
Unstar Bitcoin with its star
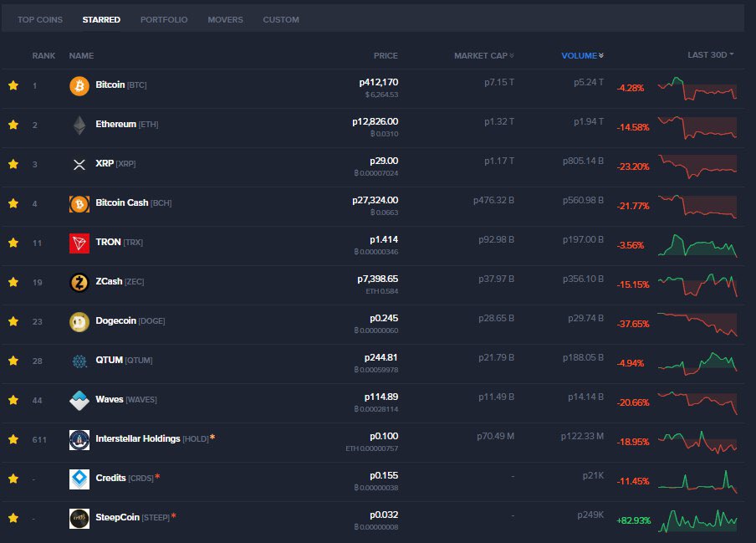(13, 85)
